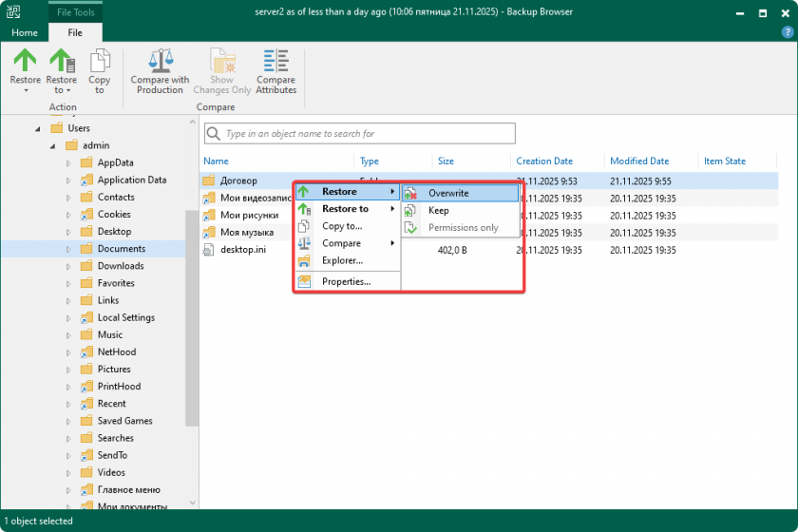Click the search magnifier icon

point(214,134)
